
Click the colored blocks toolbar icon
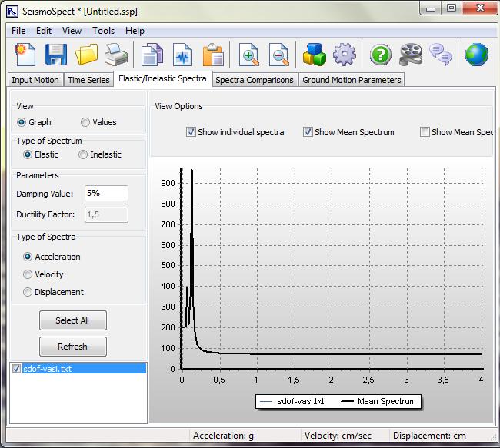click(314, 55)
